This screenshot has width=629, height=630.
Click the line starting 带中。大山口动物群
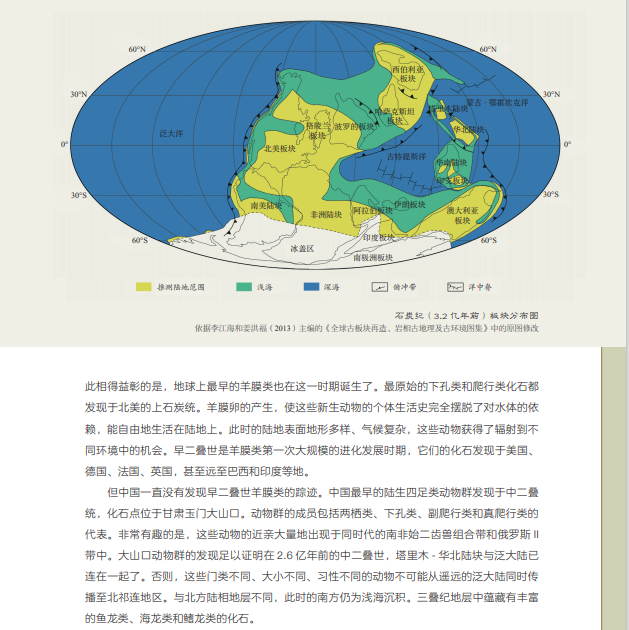point(312,556)
